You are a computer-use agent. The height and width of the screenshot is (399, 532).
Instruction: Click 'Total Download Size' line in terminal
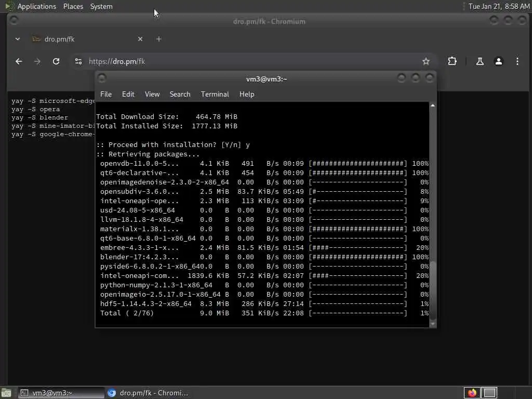[x=167, y=117]
